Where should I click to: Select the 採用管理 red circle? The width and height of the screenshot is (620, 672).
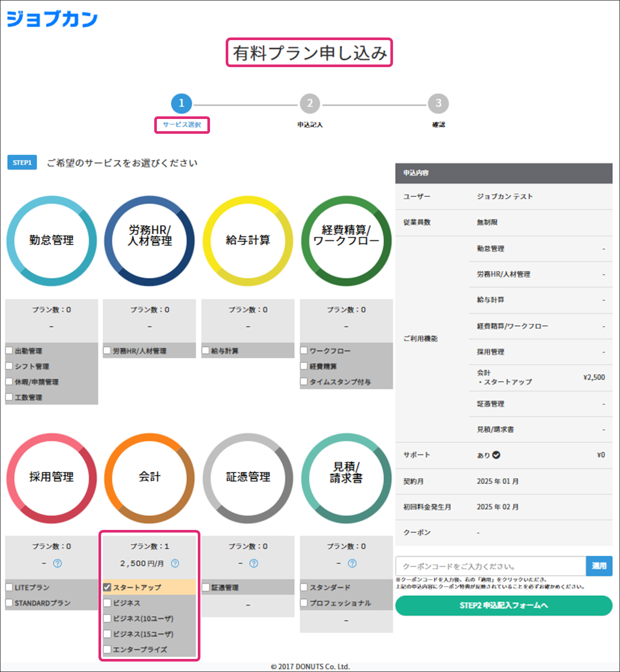click(51, 478)
